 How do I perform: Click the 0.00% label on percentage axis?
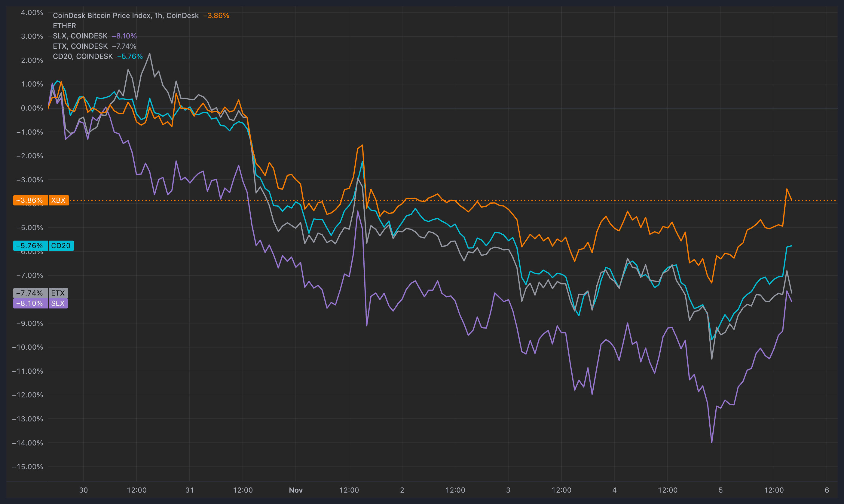tap(32, 108)
